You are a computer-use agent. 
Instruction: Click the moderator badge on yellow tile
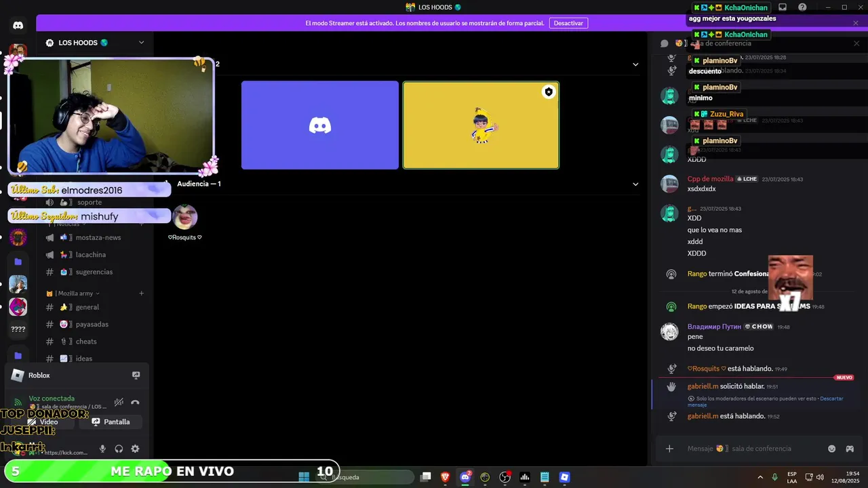pyautogui.click(x=549, y=91)
